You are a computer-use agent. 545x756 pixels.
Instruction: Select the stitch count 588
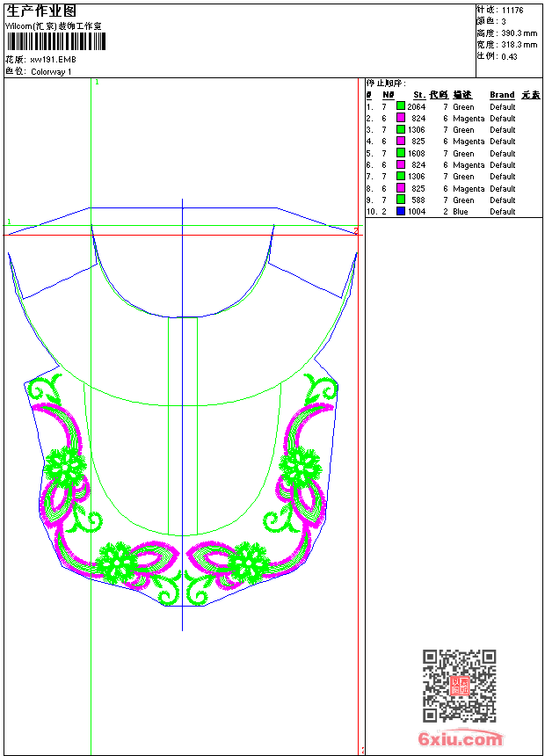pyautogui.click(x=418, y=200)
